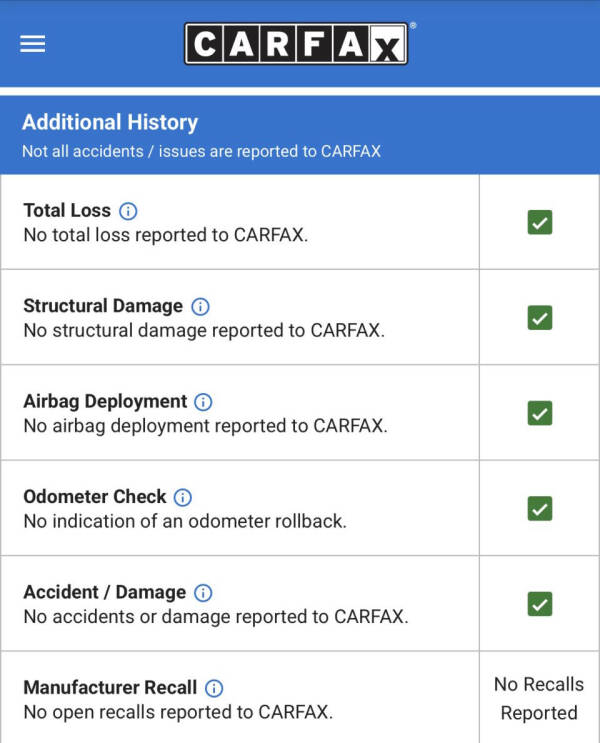Open info icon beside Structural Damage

[200, 306]
